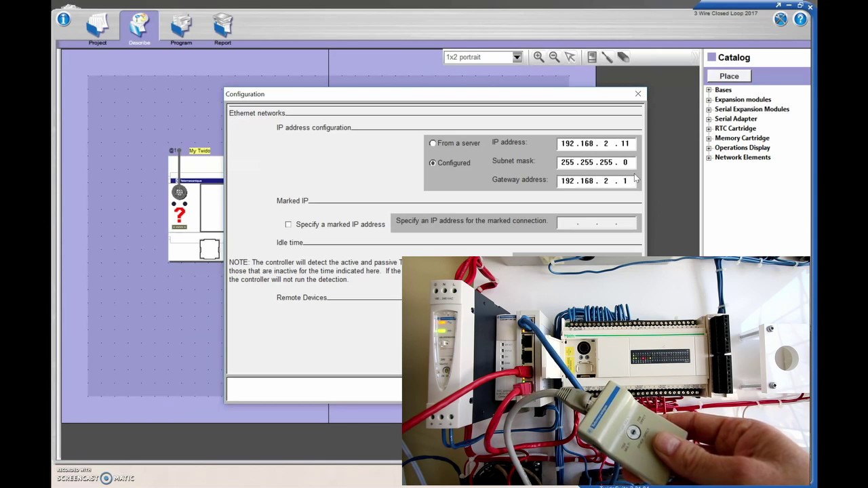Screen dimensions: 868x488
Task: Switch to the Describe tab
Action: click(139, 29)
